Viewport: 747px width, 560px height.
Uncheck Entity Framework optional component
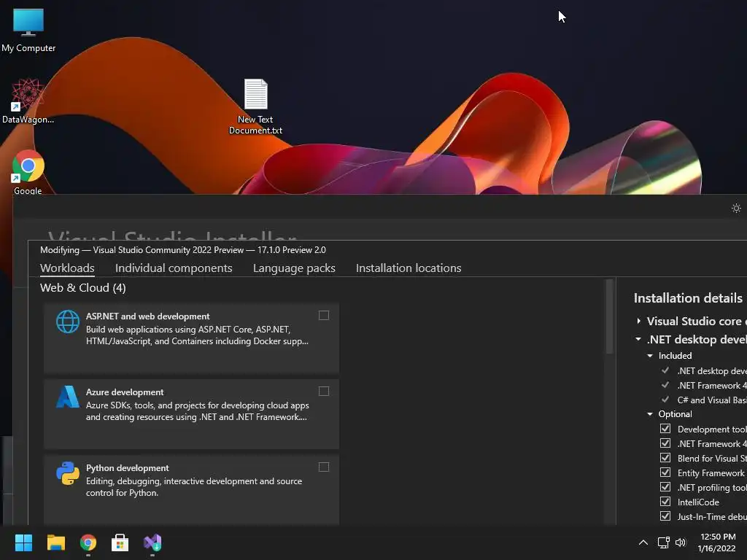coord(665,472)
